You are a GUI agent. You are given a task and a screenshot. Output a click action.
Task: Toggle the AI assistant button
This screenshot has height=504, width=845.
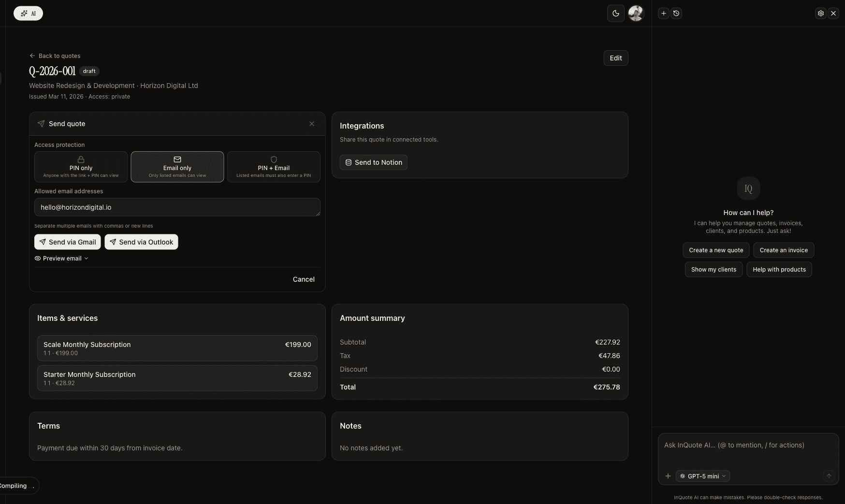(28, 14)
